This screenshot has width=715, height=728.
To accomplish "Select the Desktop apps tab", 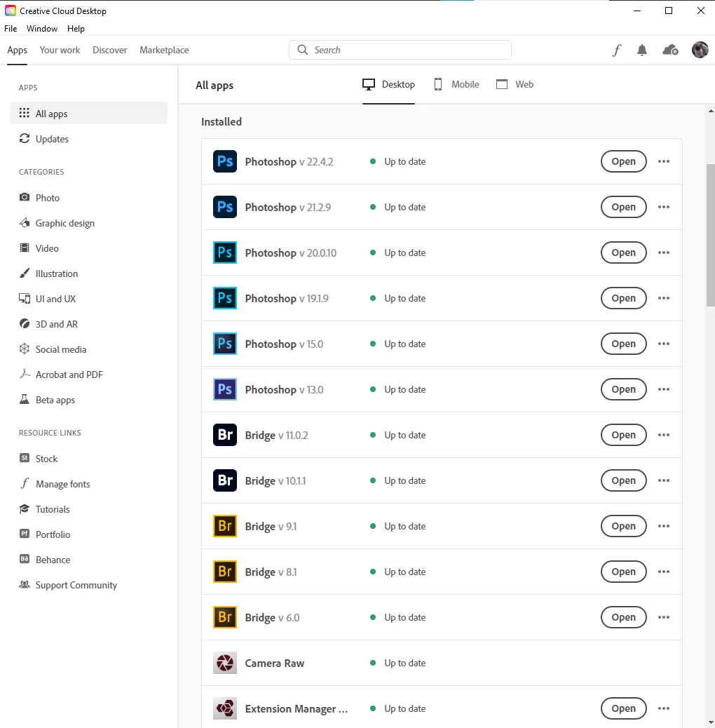I will point(388,84).
